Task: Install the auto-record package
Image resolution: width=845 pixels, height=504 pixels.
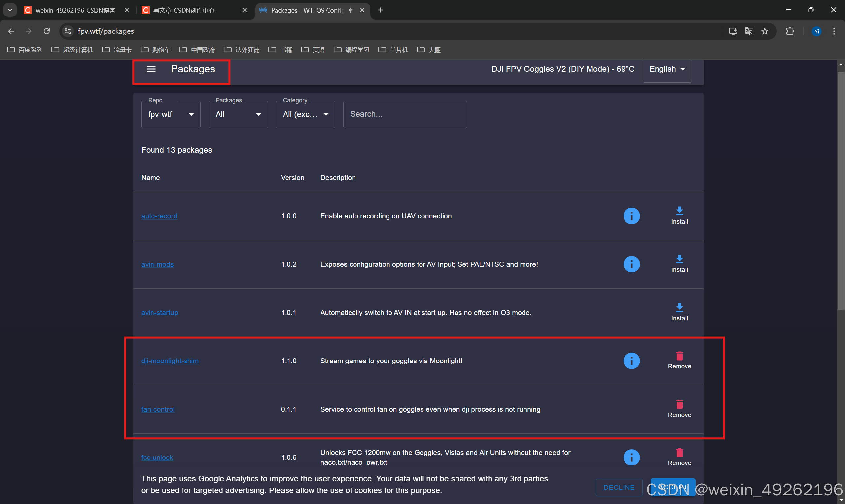Action: tap(679, 215)
